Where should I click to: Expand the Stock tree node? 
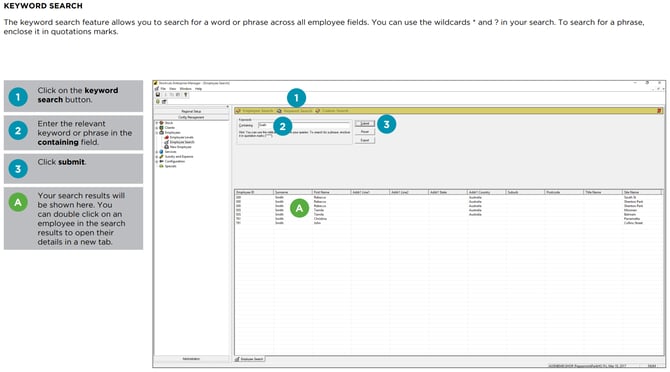(x=157, y=123)
